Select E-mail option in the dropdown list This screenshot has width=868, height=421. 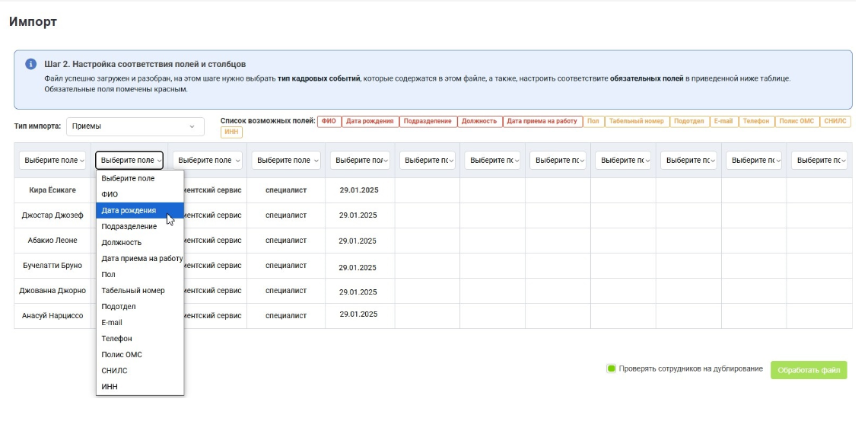click(140, 322)
